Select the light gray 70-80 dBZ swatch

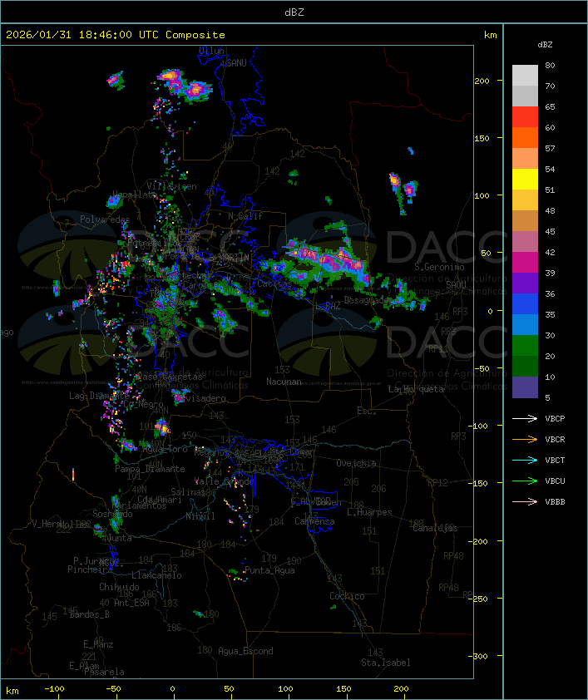525,76
